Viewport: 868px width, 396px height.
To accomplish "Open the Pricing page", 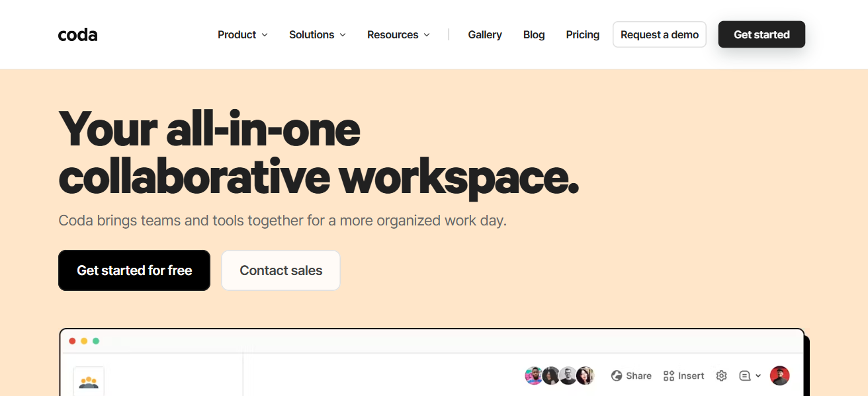I will 583,35.
